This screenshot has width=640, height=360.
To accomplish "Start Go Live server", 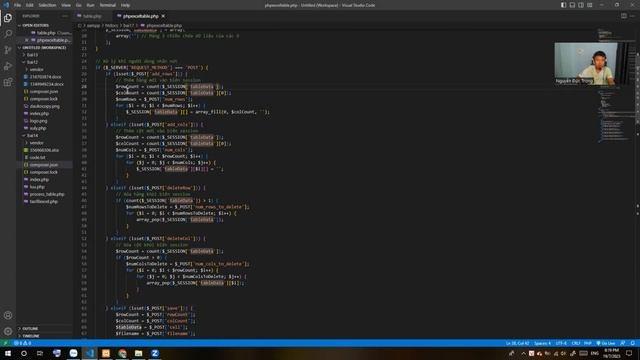I will point(606,343).
